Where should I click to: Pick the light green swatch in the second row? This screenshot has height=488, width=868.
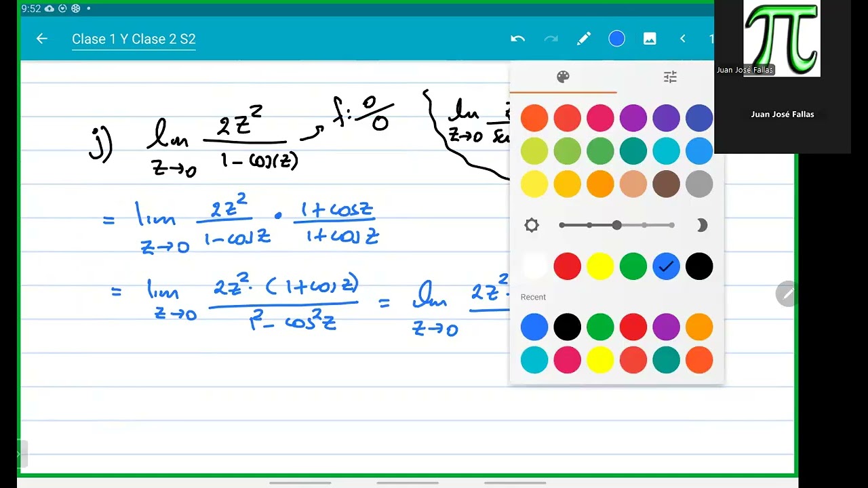568,151
